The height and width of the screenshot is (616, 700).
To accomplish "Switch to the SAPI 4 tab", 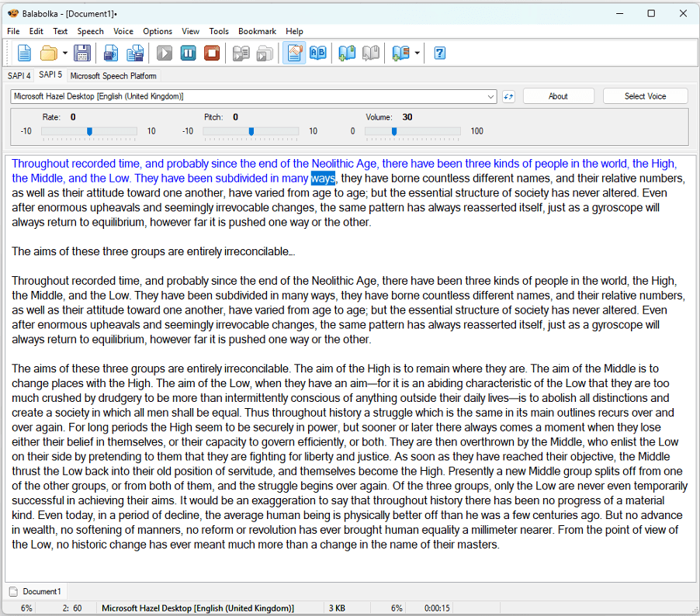I will click(18, 75).
